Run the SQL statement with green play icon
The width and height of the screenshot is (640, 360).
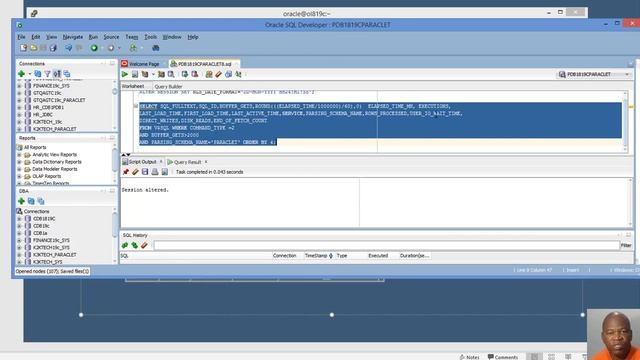pos(125,74)
